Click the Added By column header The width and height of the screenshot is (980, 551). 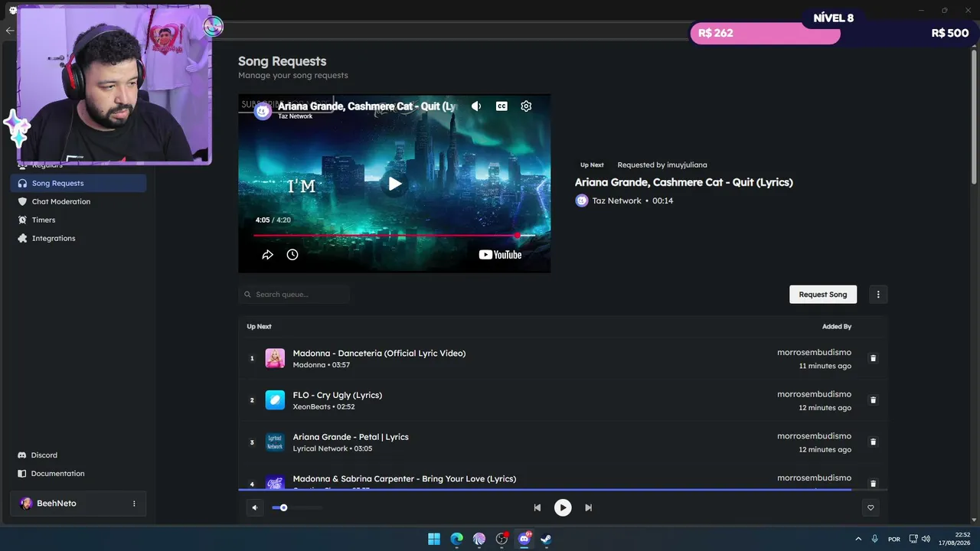(x=837, y=327)
